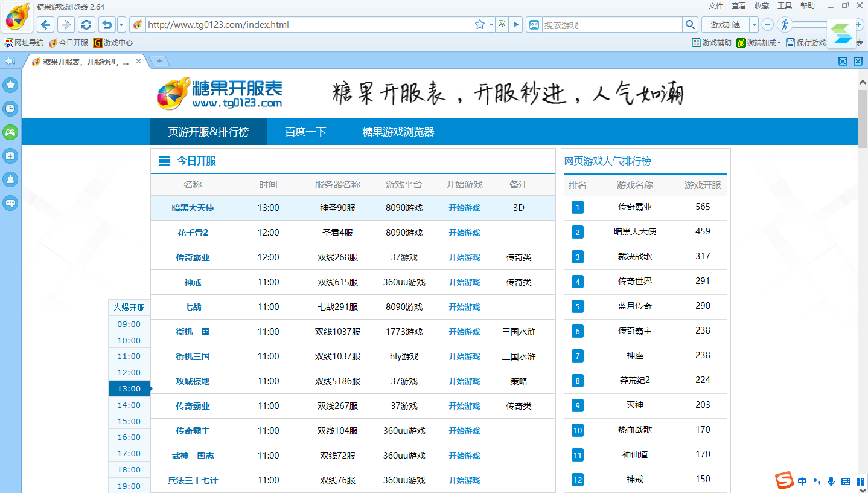Refresh the current page
The image size is (868, 493).
(x=86, y=25)
